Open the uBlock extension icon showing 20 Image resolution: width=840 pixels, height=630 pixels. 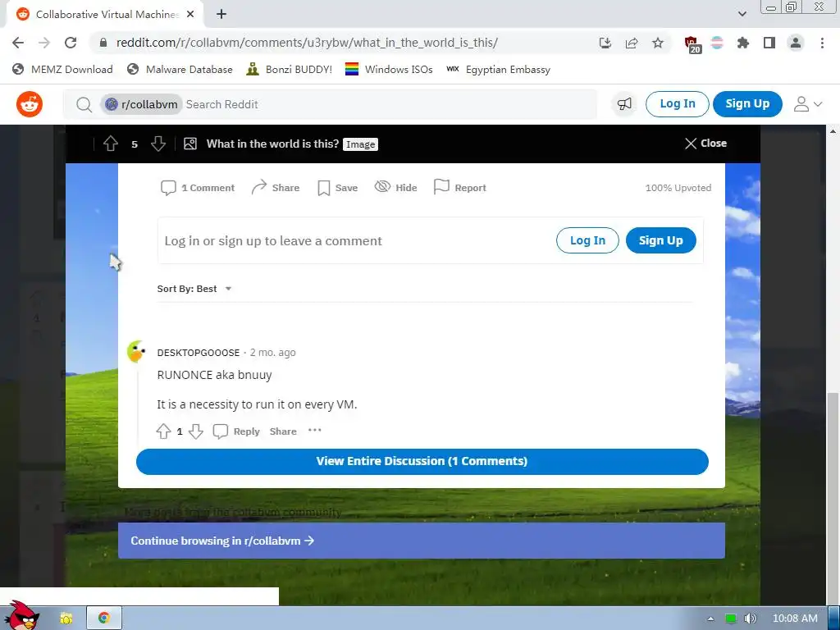[x=692, y=44]
